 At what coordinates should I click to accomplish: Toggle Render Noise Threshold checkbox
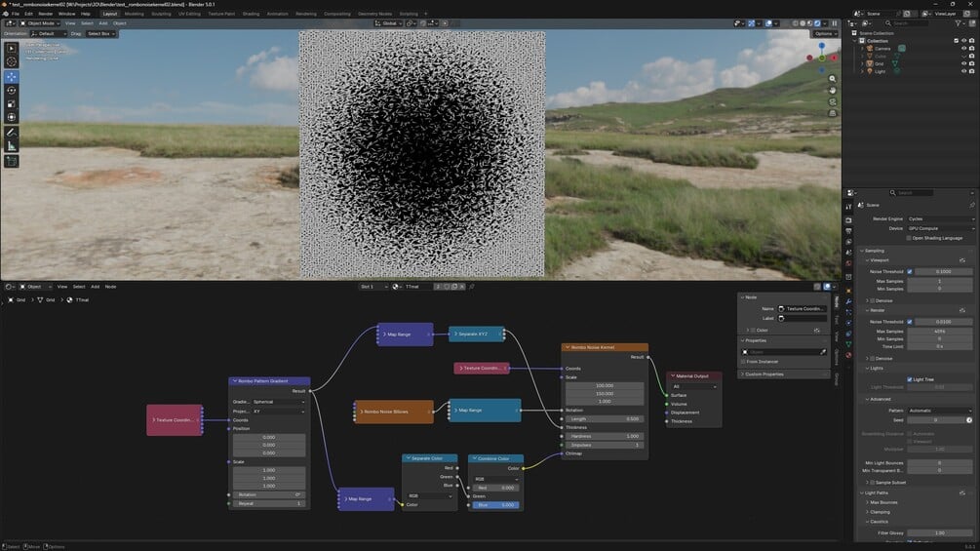click(910, 322)
